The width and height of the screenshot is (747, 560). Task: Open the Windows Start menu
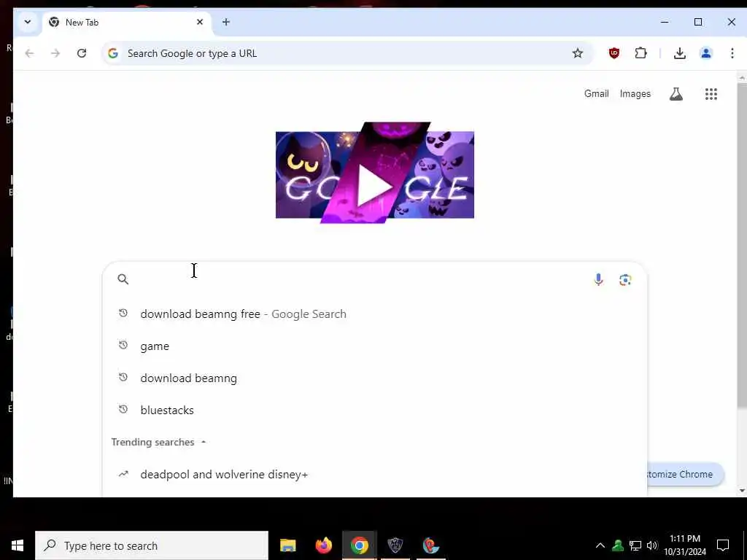(18, 545)
